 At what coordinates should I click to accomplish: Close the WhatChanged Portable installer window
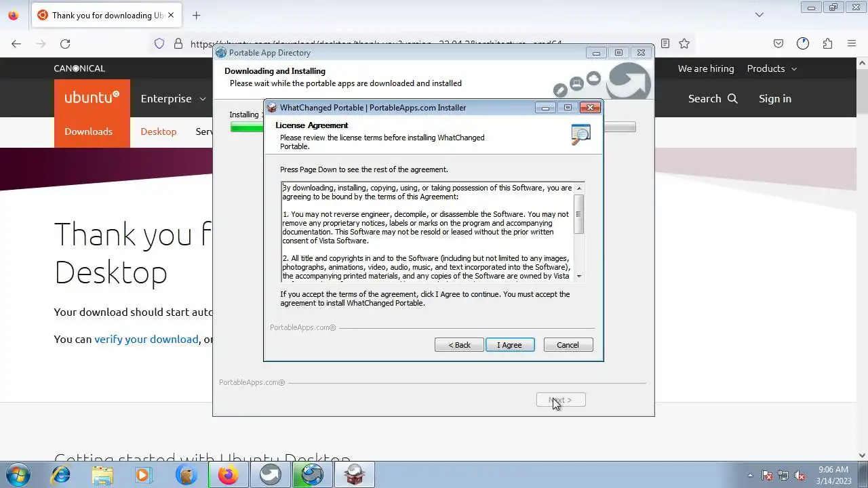590,108
